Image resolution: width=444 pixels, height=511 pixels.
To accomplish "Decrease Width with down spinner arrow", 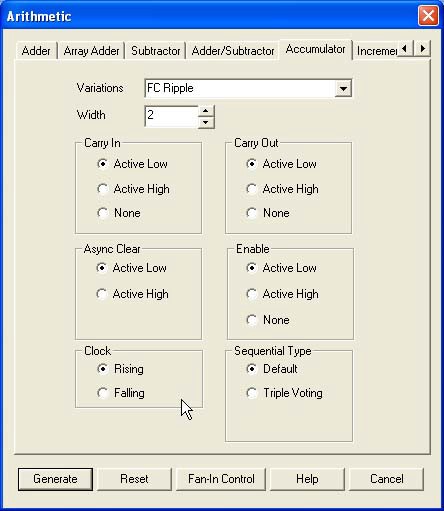I will pos(206,122).
